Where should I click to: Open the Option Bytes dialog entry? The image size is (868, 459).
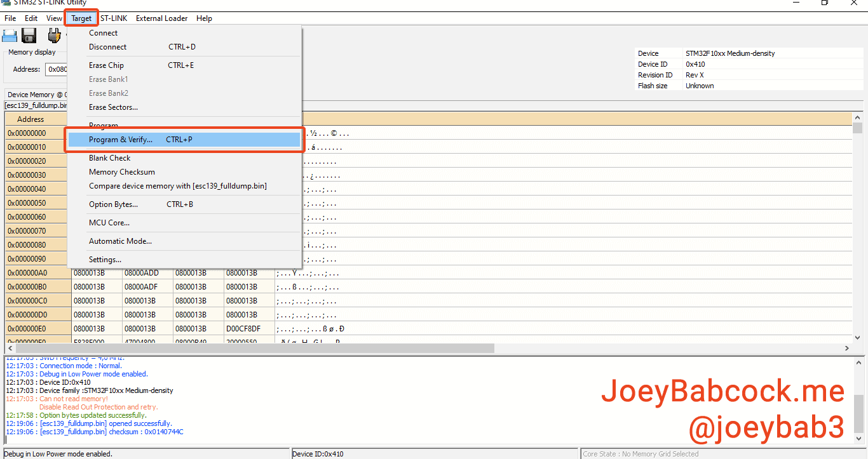coord(113,204)
